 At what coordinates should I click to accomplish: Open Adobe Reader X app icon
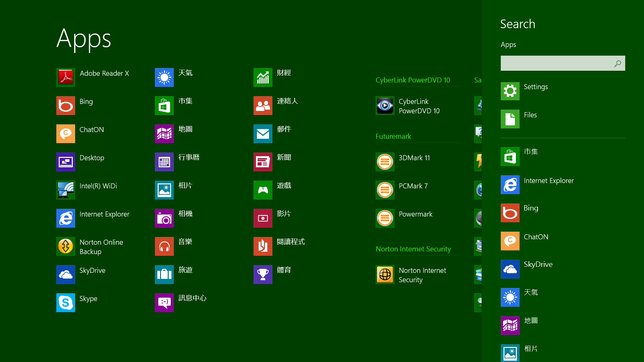pyautogui.click(x=65, y=77)
